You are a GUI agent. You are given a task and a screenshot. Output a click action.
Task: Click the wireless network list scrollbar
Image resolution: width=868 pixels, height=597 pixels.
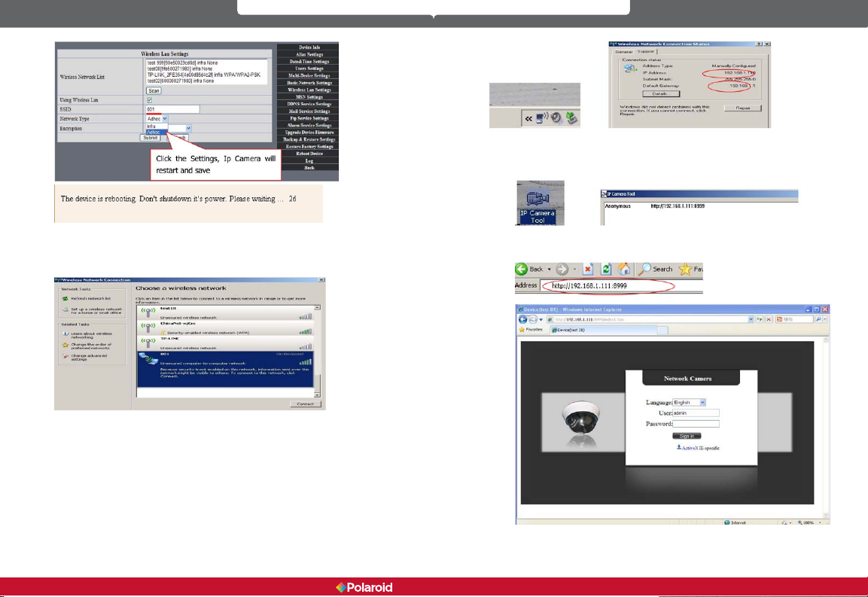[x=317, y=351]
